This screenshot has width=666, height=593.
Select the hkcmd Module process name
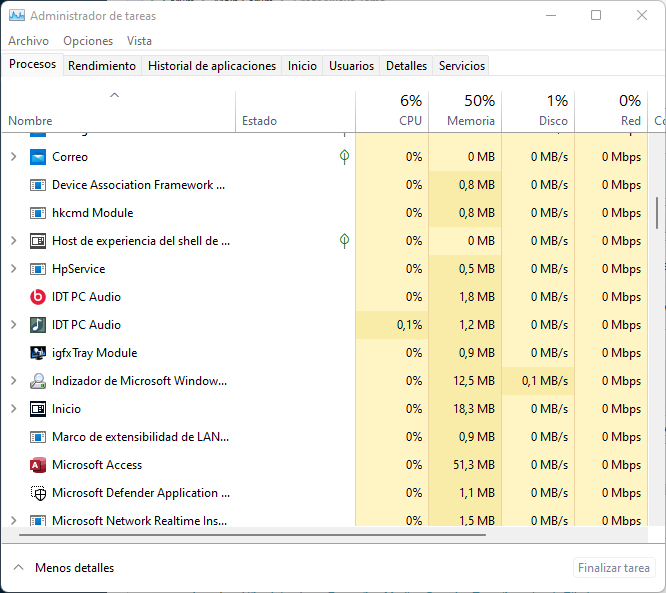pos(93,213)
